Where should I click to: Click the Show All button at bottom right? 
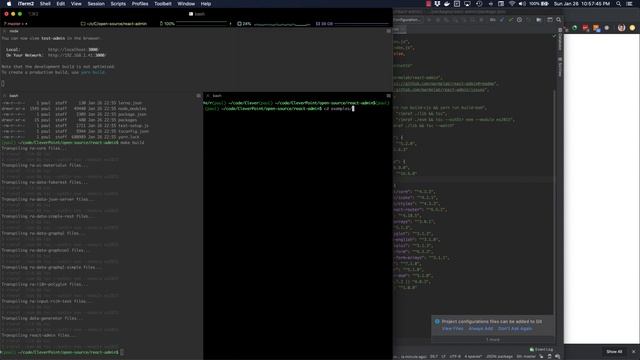614,351
